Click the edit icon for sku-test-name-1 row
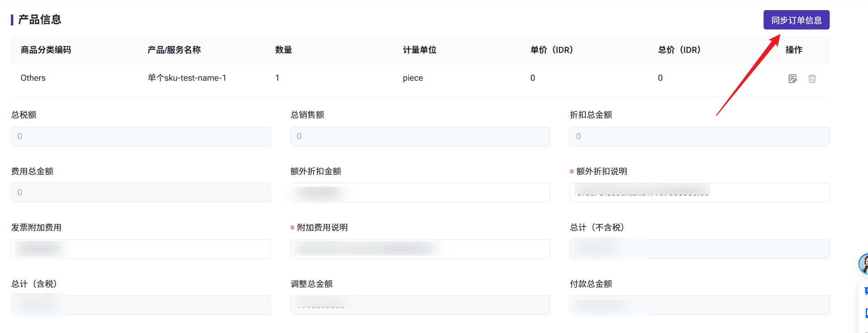This screenshot has width=868, height=333. (793, 79)
